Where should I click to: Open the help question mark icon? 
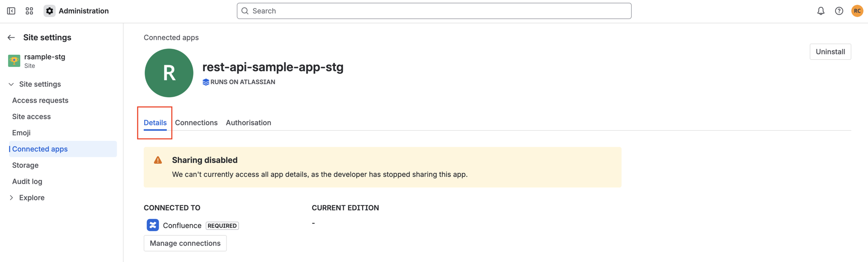tap(839, 10)
